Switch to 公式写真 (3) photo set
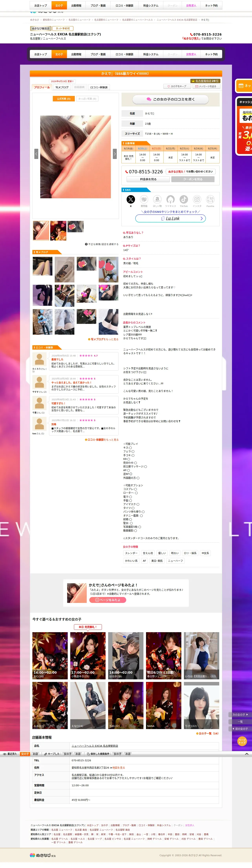 click(64, 99)
